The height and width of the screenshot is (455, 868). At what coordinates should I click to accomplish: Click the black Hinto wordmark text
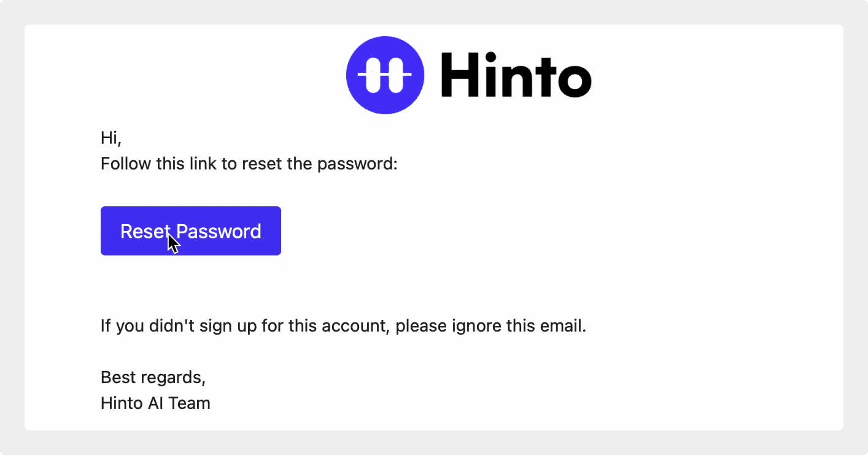click(x=516, y=74)
